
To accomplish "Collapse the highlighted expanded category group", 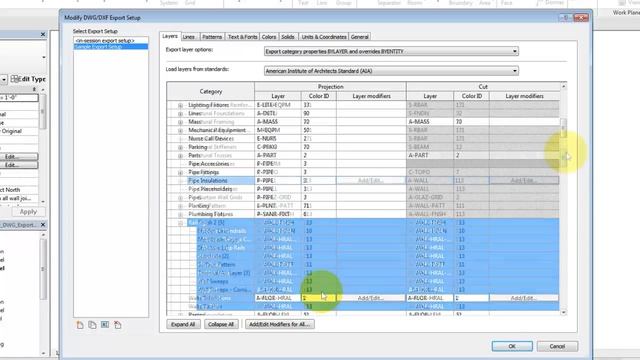I will tap(180, 223).
